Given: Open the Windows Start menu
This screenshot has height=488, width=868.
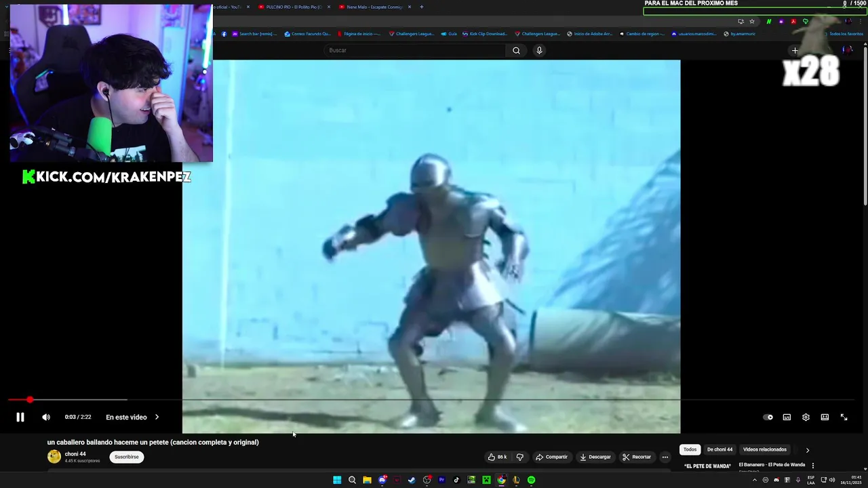Looking at the screenshot, I should pyautogui.click(x=337, y=480).
